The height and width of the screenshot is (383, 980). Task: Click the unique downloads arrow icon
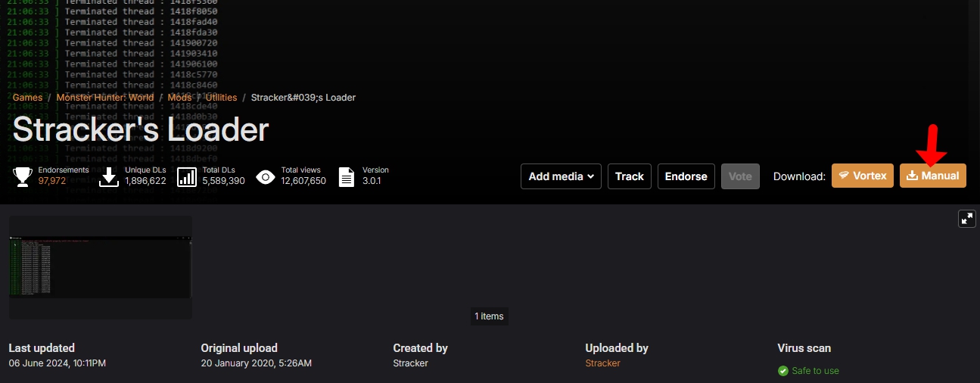point(110,176)
